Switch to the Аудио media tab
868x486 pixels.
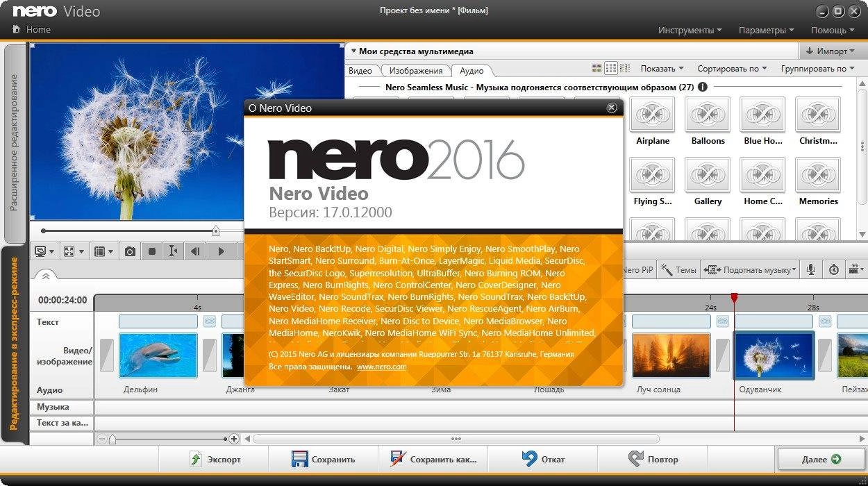click(x=472, y=70)
